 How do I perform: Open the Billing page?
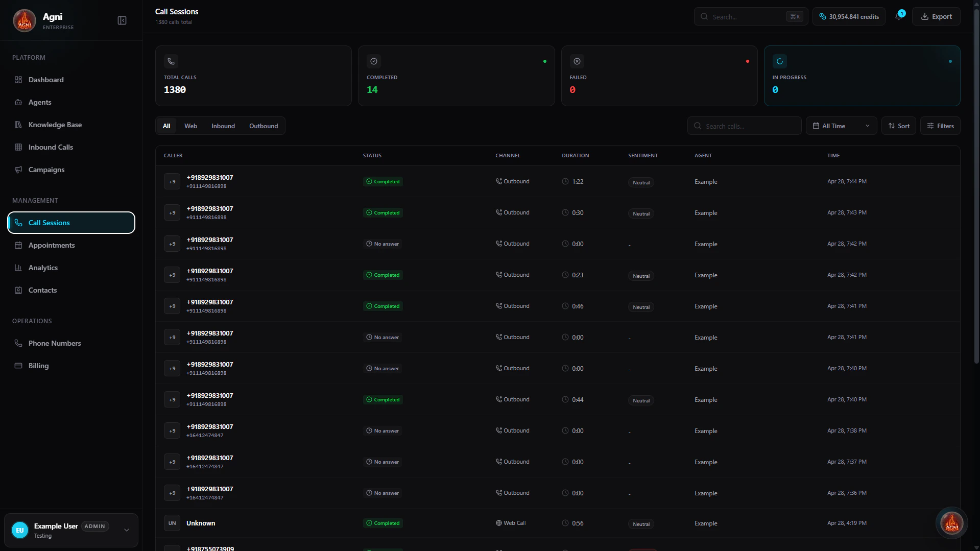[71, 366]
